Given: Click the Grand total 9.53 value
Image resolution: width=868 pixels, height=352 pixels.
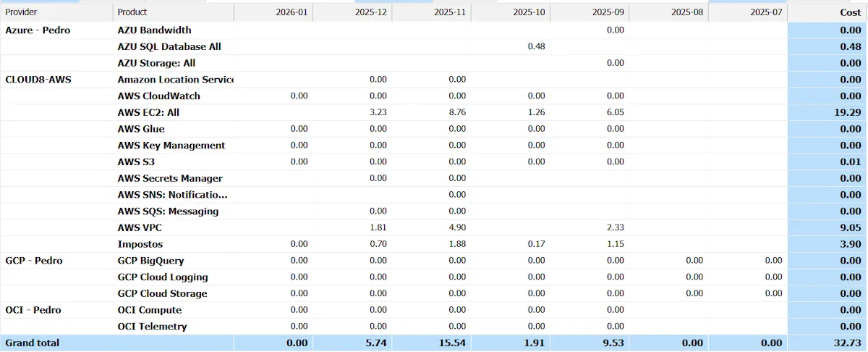Looking at the screenshot, I should pyautogui.click(x=613, y=343).
